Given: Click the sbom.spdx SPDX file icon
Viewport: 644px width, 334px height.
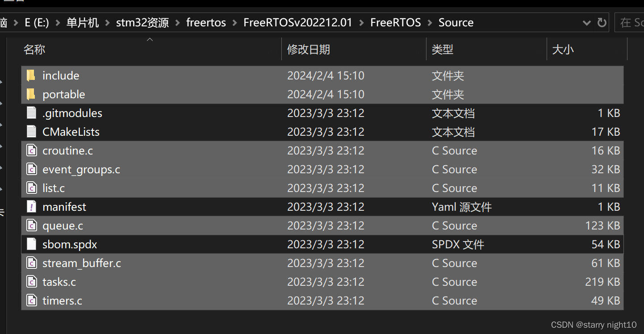Looking at the screenshot, I should click(x=31, y=244).
